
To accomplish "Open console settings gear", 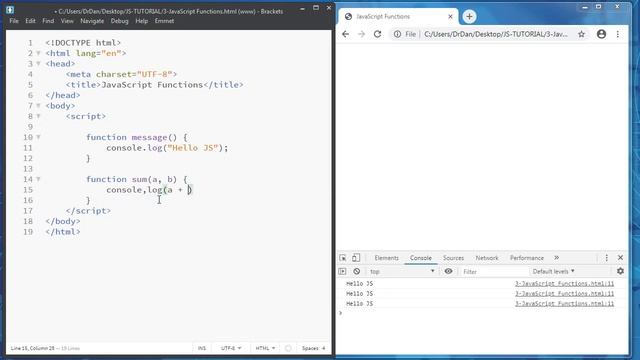I will click(x=620, y=271).
